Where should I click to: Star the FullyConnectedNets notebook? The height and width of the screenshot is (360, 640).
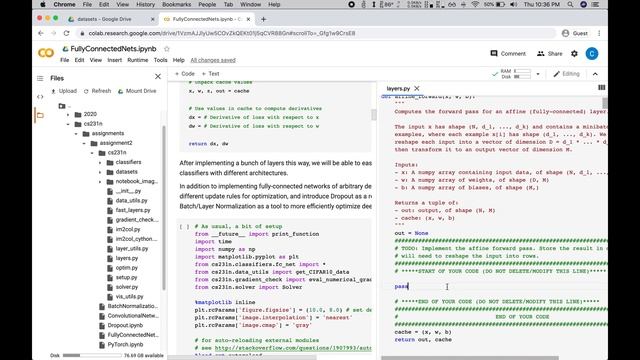[167, 49]
